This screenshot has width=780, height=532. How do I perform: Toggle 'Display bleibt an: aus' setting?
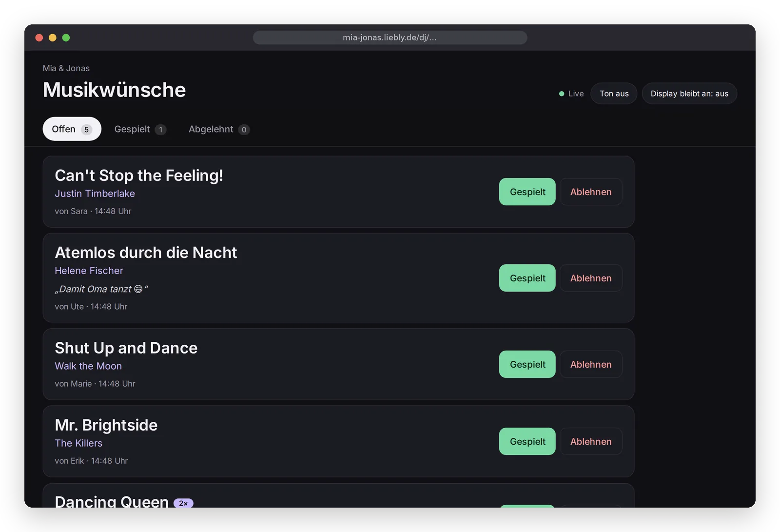pyautogui.click(x=689, y=94)
